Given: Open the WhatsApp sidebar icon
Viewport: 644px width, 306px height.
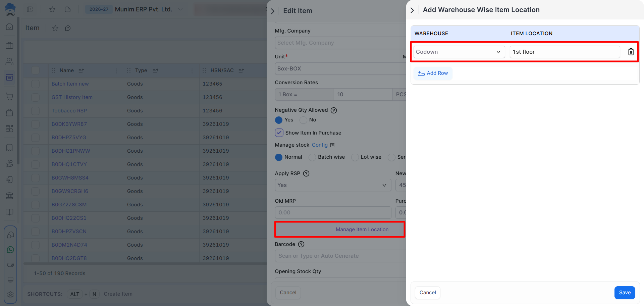Looking at the screenshot, I should (x=10, y=250).
